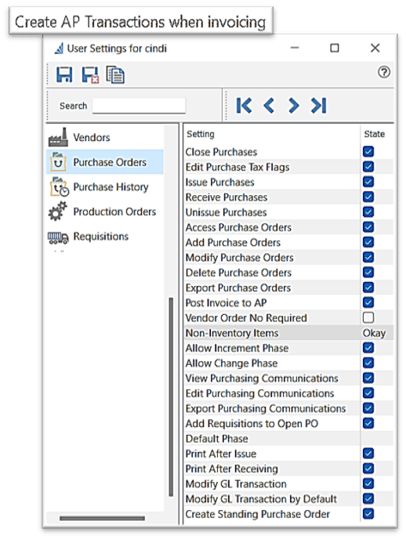406x539 pixels.
Task: Click the Default Phase state cell
Action: (377, 439)
